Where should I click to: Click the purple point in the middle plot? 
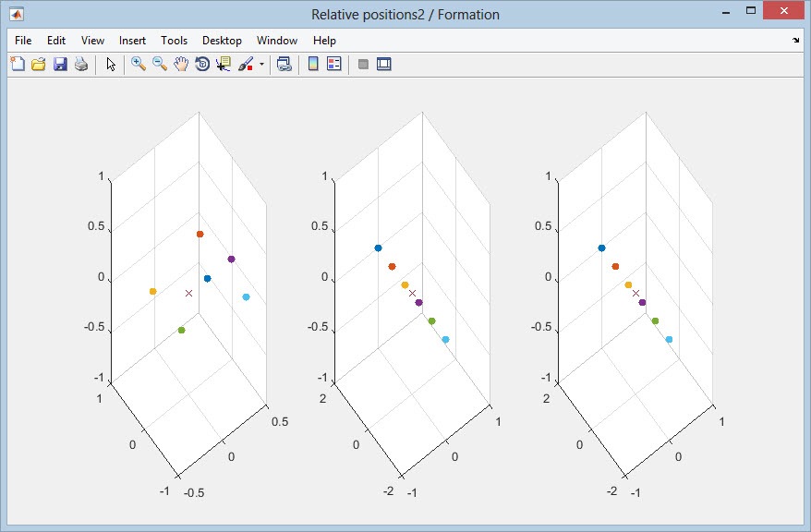pos(419,302)
